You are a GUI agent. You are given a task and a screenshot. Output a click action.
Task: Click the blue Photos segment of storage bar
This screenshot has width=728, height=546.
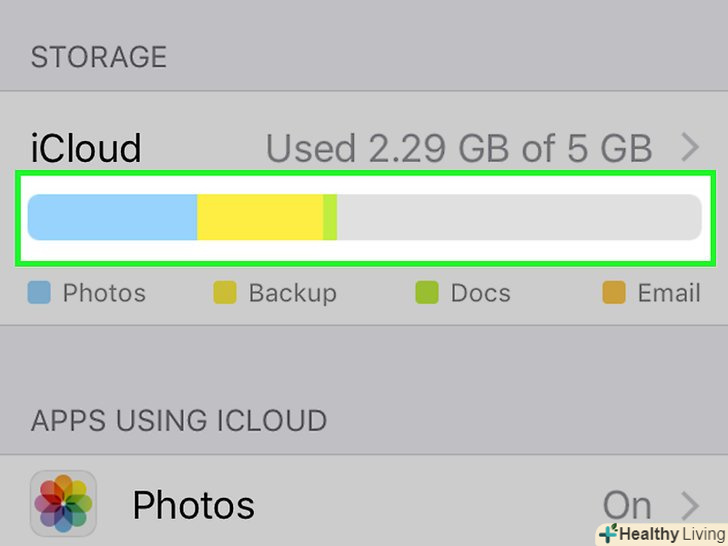112,217
